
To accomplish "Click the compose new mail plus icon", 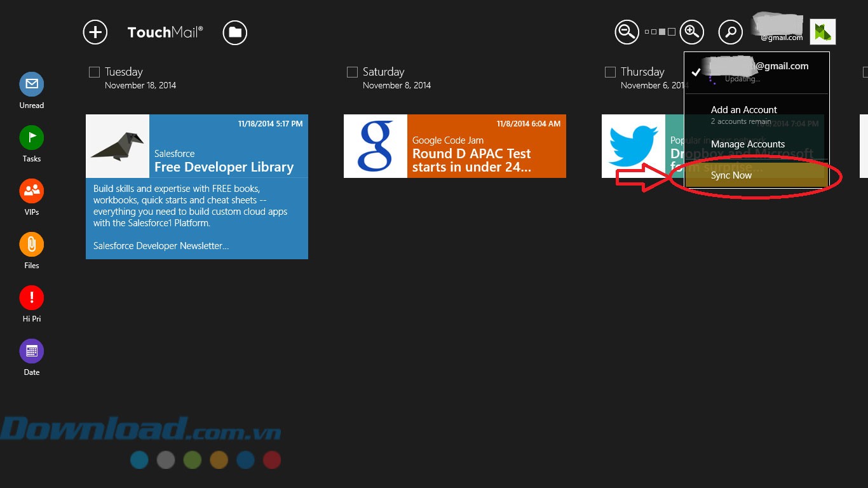I will tap(95, 32).
